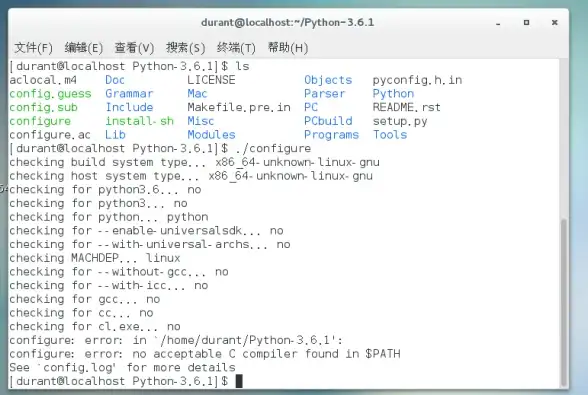
Task: Click the 'checking build system type' line
Action: (x=194, y=162)
